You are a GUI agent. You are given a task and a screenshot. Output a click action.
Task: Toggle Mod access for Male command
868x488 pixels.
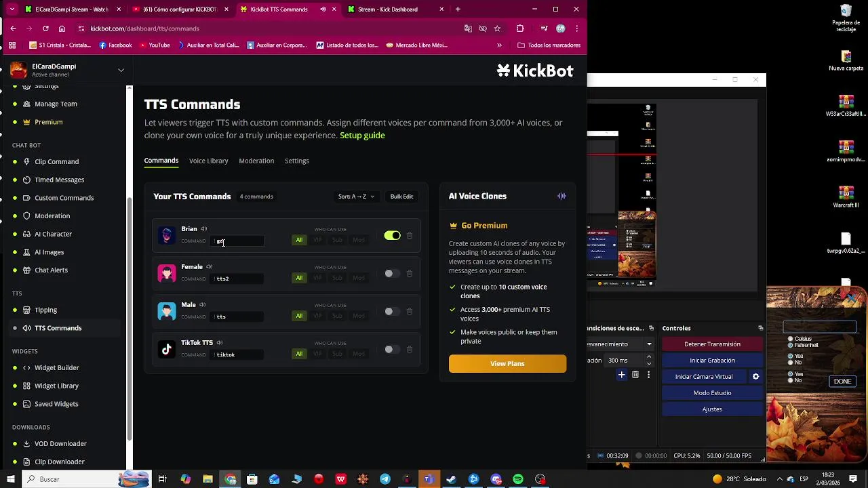click(x=359, y=316)
